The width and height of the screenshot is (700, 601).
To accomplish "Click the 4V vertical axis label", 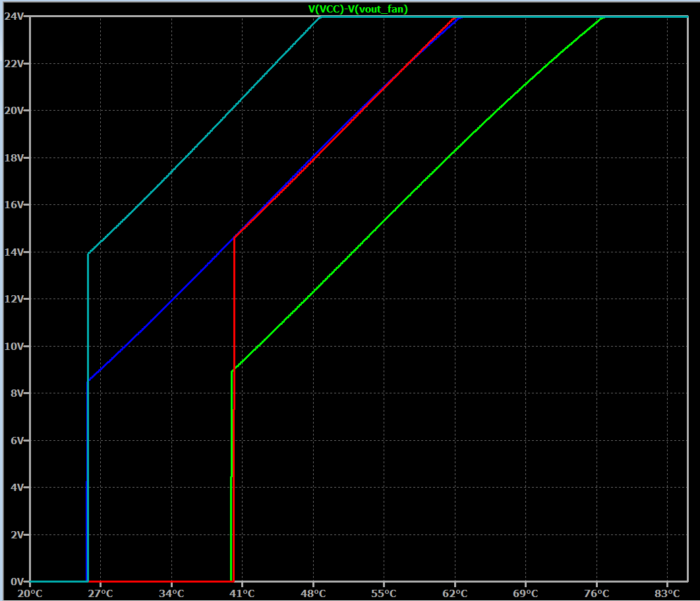I will (x=17, y=487).
